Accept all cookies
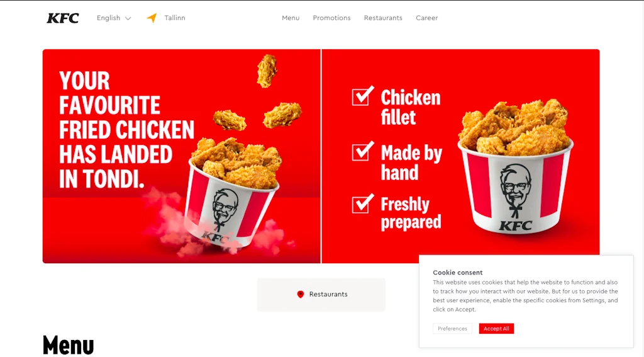Screen dimensions: 644x357 [x=496, y=328]
